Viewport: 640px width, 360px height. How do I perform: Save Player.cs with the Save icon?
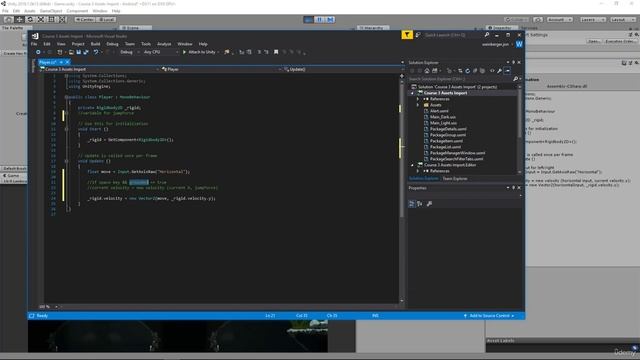(x=78, y=52)
